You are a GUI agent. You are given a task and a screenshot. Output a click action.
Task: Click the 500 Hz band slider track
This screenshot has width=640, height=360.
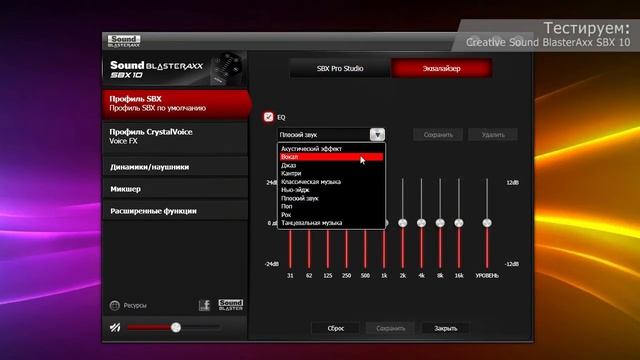point(365,248)
